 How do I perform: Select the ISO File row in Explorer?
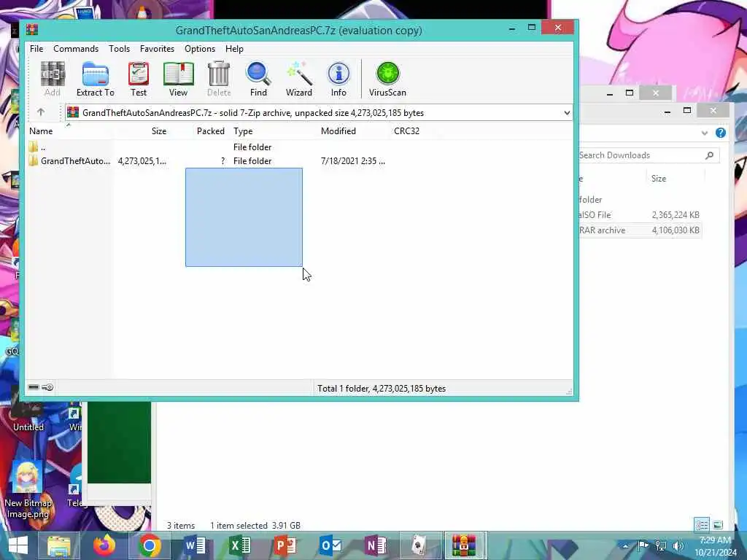tap(639, 215)
